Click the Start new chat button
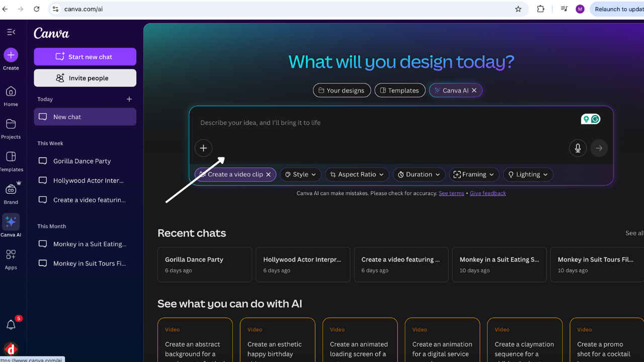 click(85, 57)
